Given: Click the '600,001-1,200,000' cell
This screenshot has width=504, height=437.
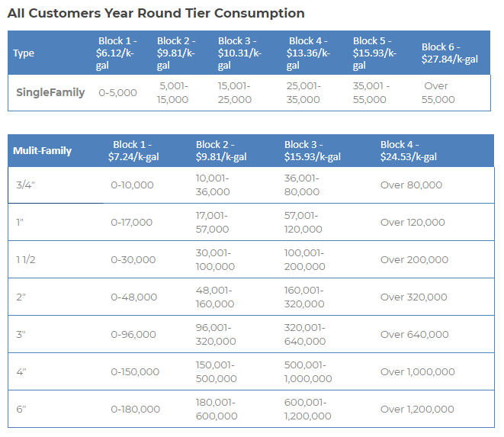Looking at the screenshot, I should [x=307, y=410].
